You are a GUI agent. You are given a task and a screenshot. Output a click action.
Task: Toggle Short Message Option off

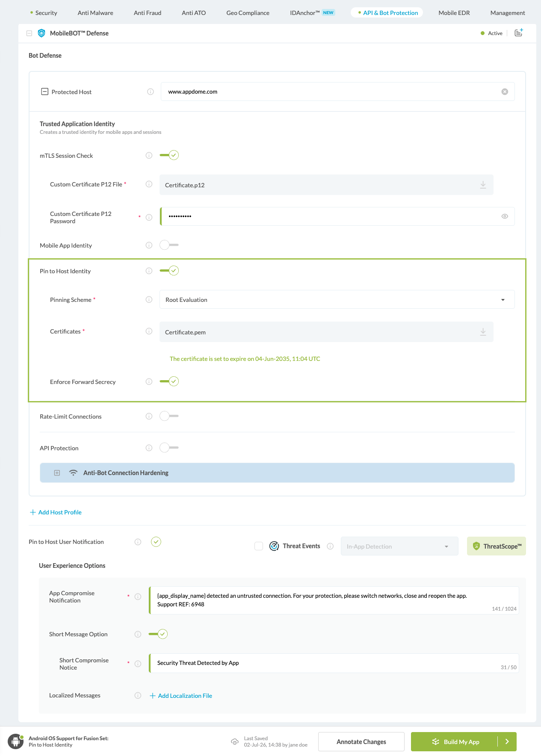pos(158,634)
